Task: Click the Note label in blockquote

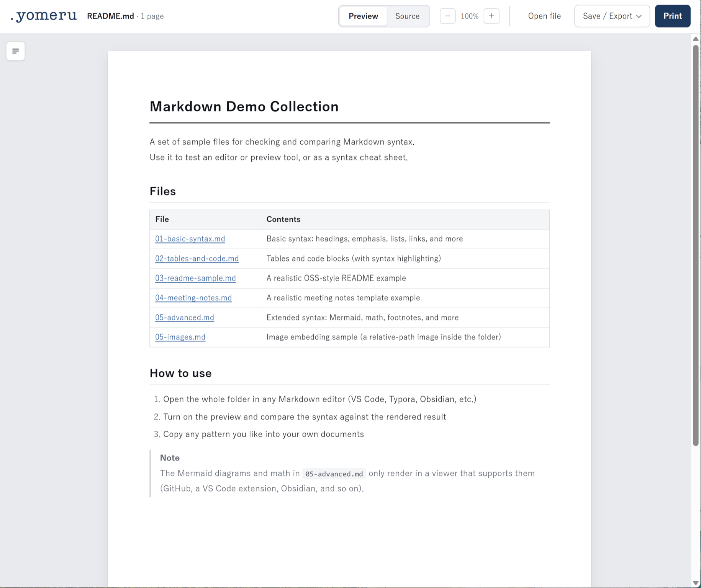Action: click(170, 458)
